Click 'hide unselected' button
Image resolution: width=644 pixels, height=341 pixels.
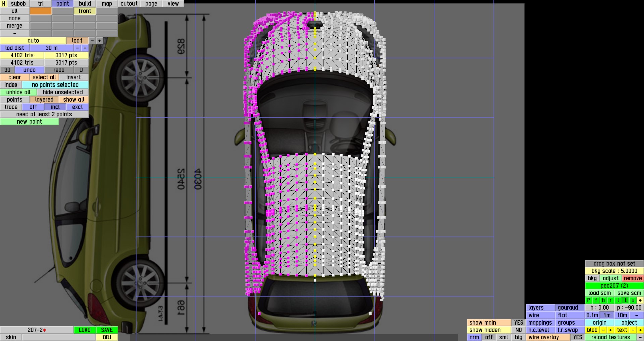(x=63, y=92)
